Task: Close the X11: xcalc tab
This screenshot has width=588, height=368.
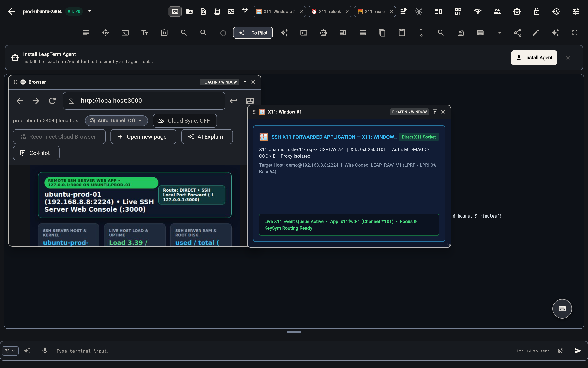Action: 391,11
